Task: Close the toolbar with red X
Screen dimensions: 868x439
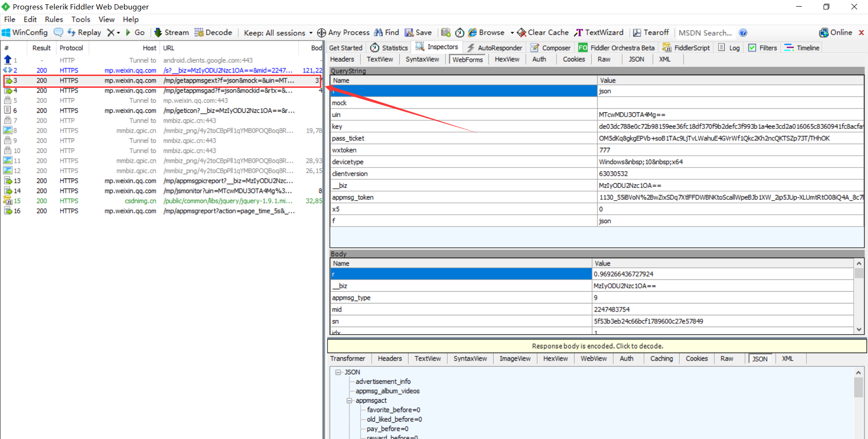Action: [861, 33]
